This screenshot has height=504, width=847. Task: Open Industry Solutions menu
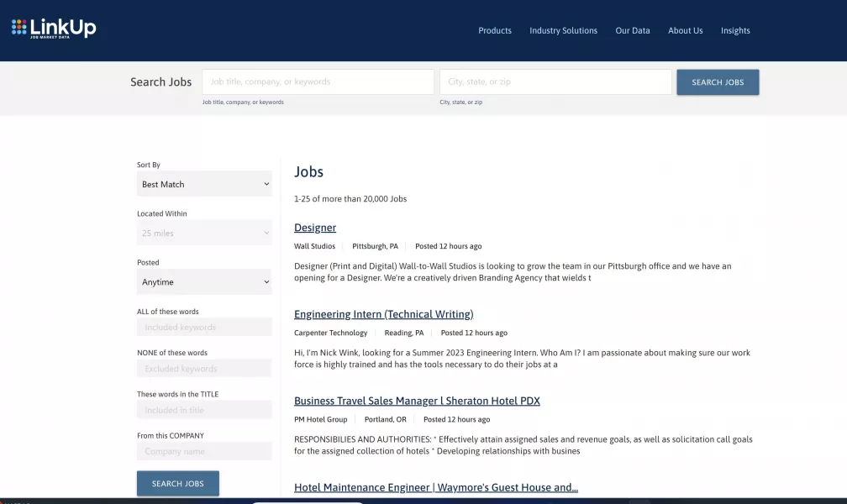[563, 31]
